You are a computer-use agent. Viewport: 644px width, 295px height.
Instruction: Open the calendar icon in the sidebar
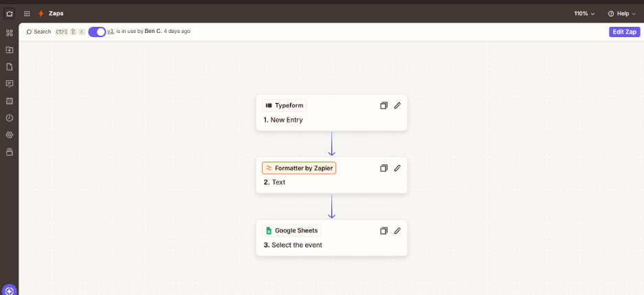tap(9, 100)
